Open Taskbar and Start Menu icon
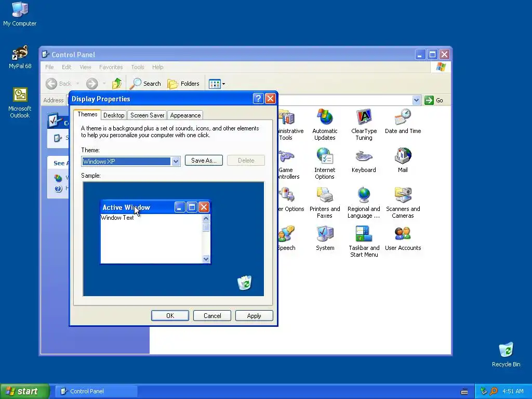Image resolution: width=532 pixels, height=399 pixels. coord(364,241)
